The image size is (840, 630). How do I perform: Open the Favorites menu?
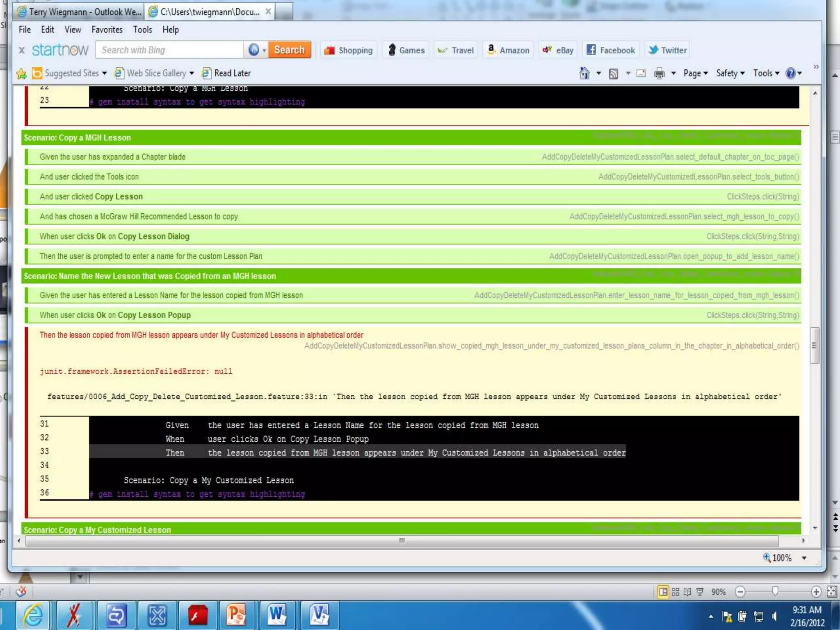[x=107, y=30]
